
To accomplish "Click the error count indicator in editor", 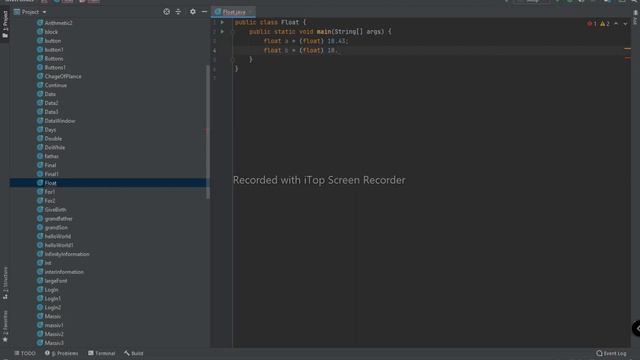I will 592,24.
